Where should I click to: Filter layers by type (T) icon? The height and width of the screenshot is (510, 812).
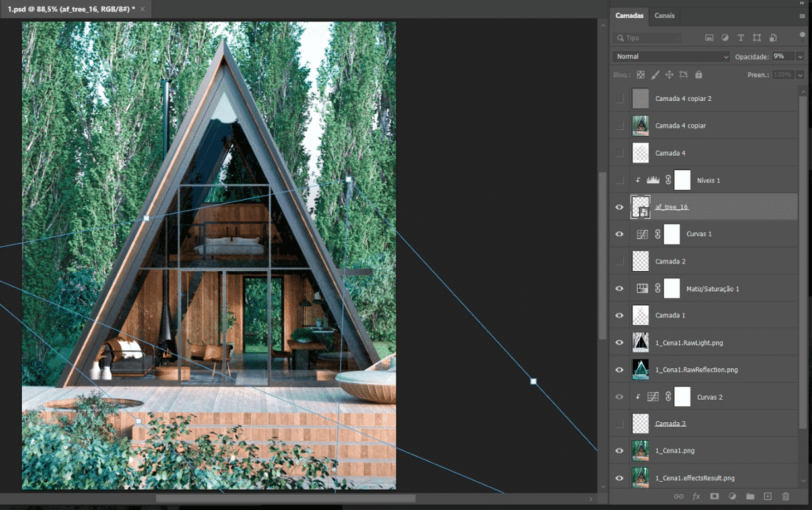point(741,38)
